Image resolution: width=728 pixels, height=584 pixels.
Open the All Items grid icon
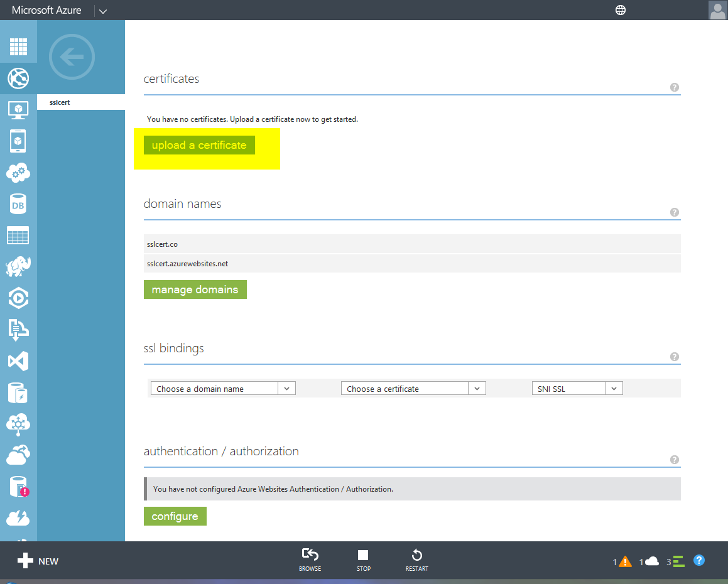18,47
